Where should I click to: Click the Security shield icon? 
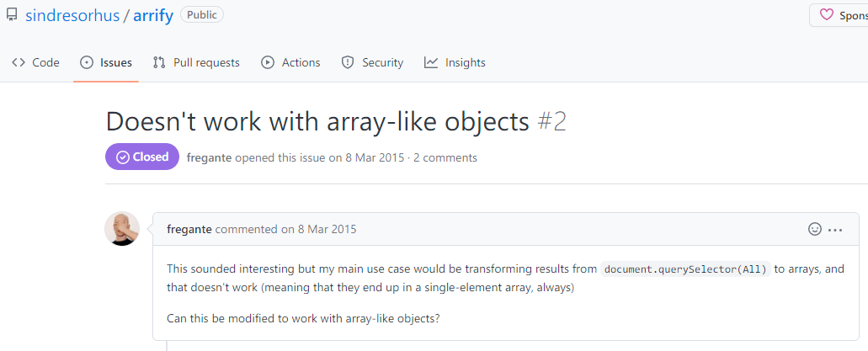coord(348,62)
